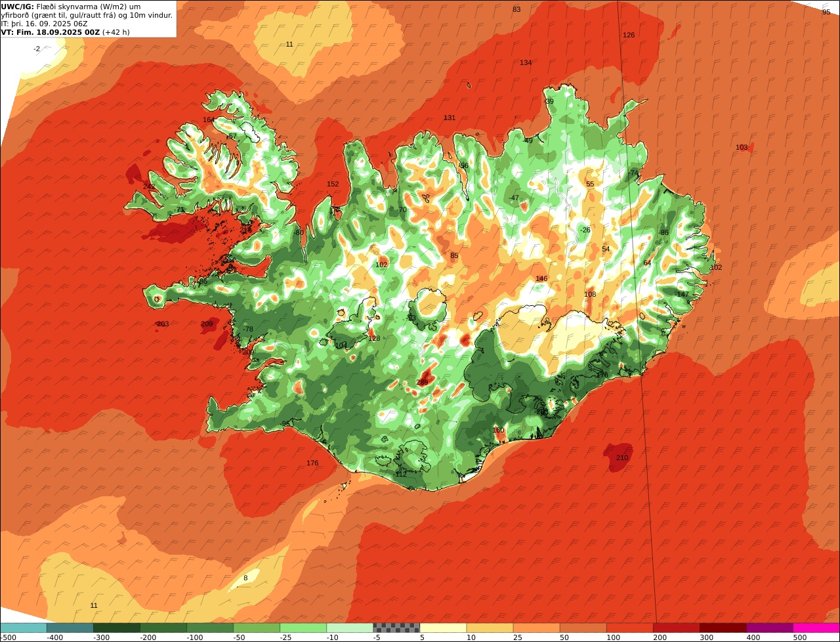The height and width of the screenshot is (642, 840).
Task: Click the dark teal swatch between -400 and -300
Action: point(70,628)
